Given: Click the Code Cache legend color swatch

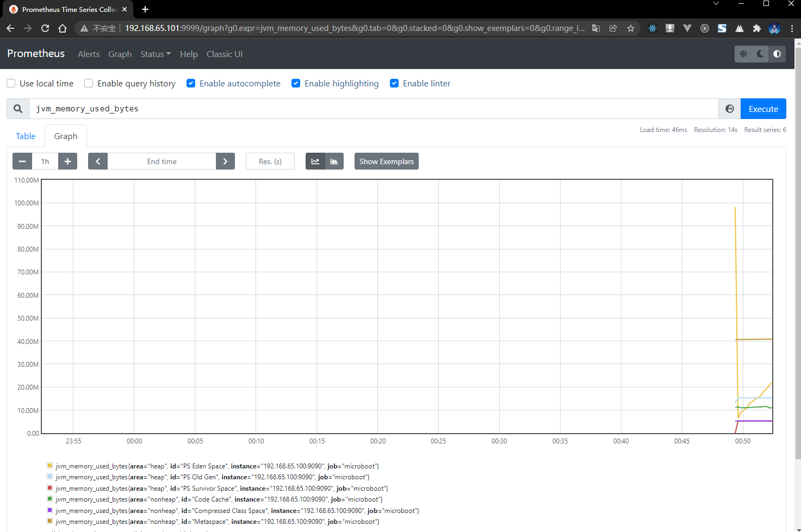Looking at the screenshot, I should [x=50, y=499].
